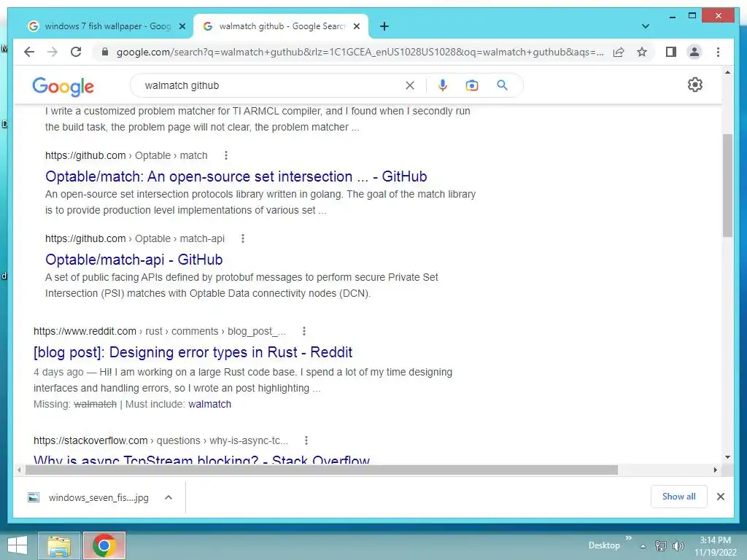The height and width of the screenshot is (560, 747).
Task: Click the Desktop toolbar label
Action: [604, 545]
